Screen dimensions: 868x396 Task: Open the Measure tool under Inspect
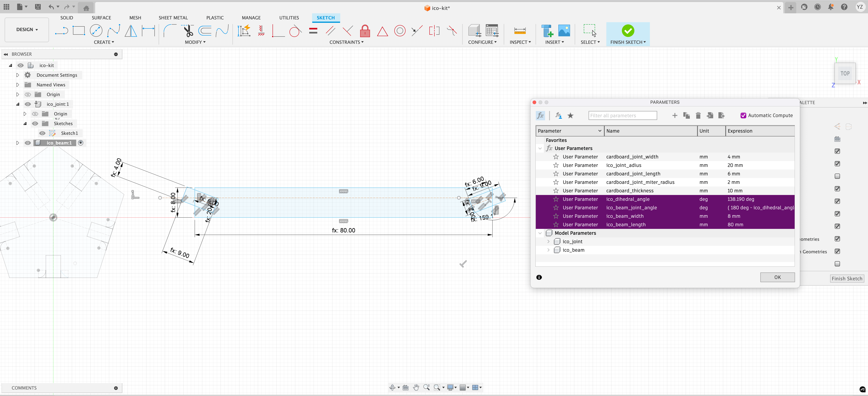pos(520,31)
